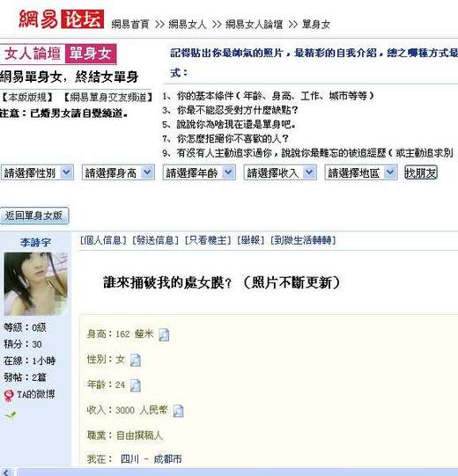458x476 pixels.
Task: Switch to the 女人論壇 tab
Action: (x=33, y=54)
